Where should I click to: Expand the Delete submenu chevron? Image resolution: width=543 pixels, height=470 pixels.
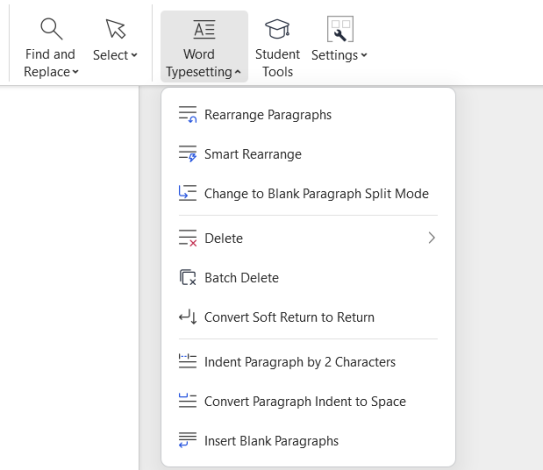coord(431,238)
